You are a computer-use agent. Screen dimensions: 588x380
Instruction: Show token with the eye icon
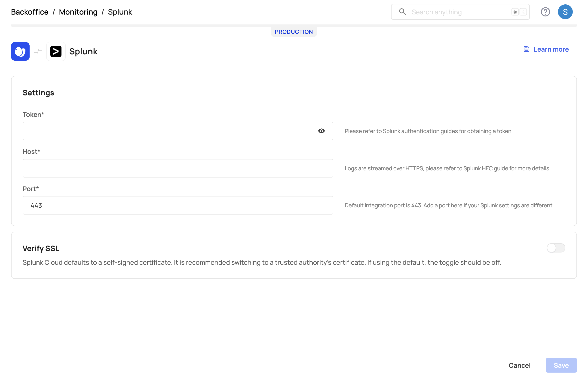(321, 131)
